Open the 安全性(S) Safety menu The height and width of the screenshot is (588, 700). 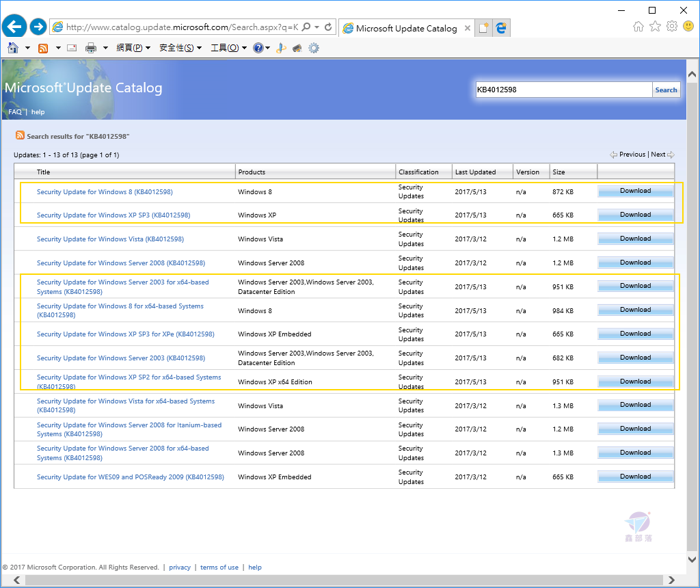180,48
